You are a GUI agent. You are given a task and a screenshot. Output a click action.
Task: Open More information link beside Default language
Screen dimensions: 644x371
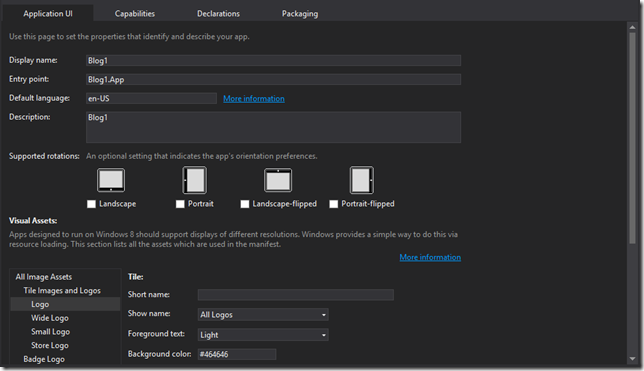pyautogui.click(x=254, y=99)
